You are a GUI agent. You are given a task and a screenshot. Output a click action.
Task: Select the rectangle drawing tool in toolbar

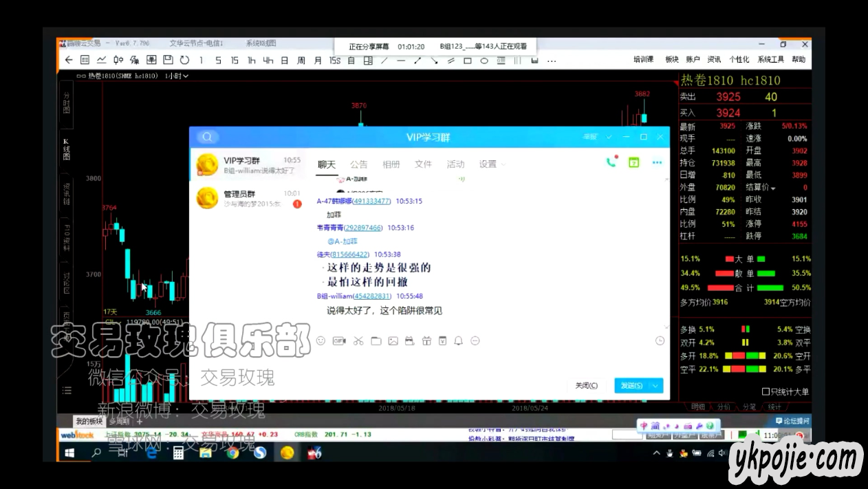pos(468,61)
